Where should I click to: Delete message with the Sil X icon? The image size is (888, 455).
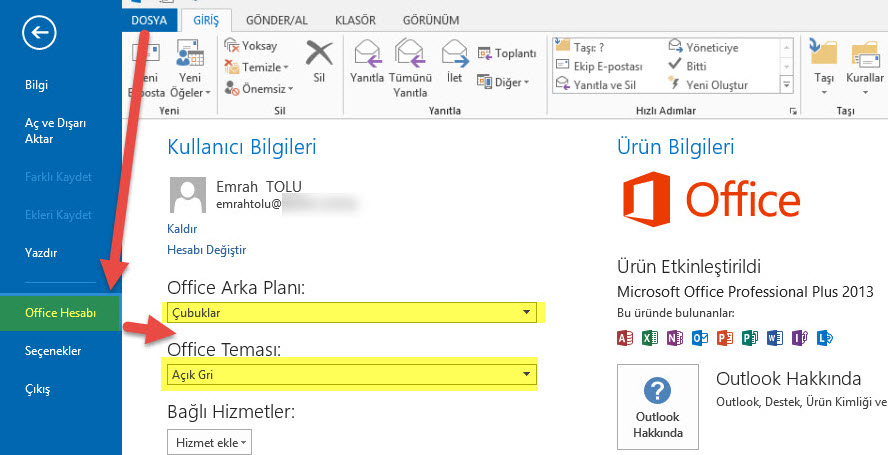tap(319, 53)
